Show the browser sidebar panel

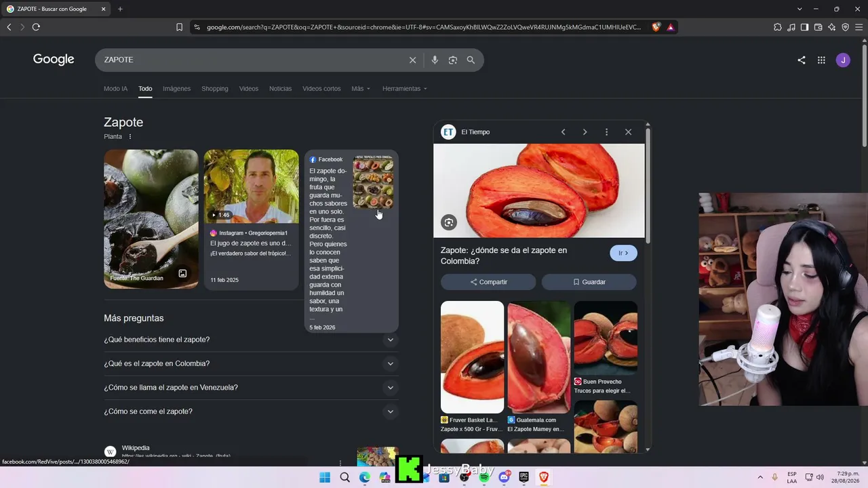[x=804, y=27]
